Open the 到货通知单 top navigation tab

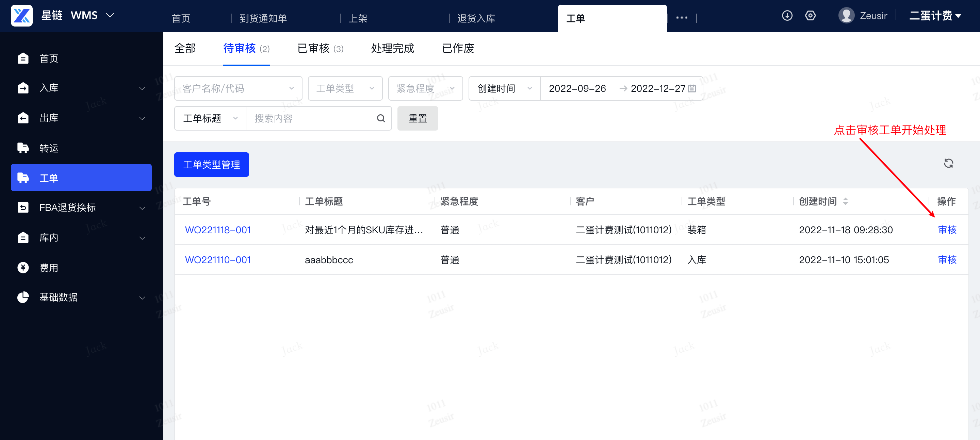click(x=263, y=18)
